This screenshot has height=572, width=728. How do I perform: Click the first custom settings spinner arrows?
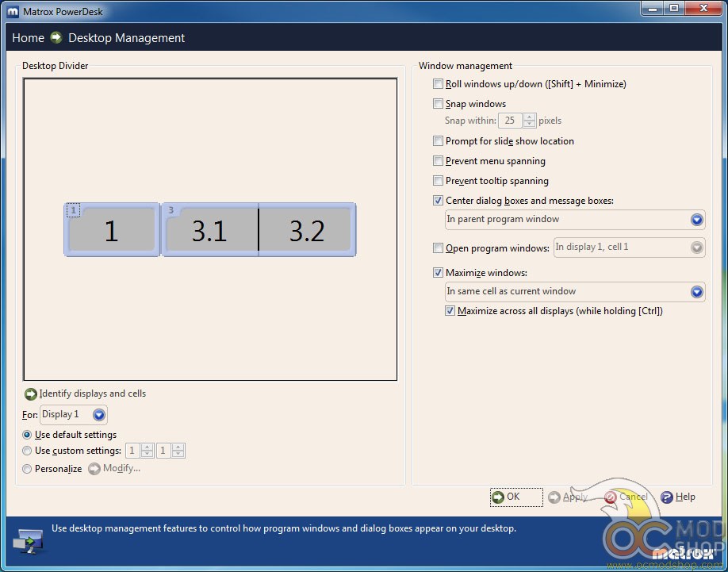click(148, 451)
